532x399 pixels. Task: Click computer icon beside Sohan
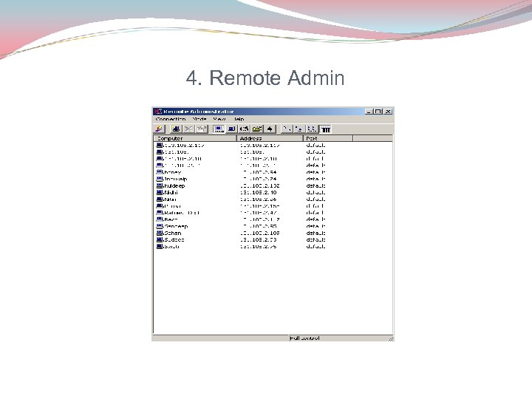(160, 233)
